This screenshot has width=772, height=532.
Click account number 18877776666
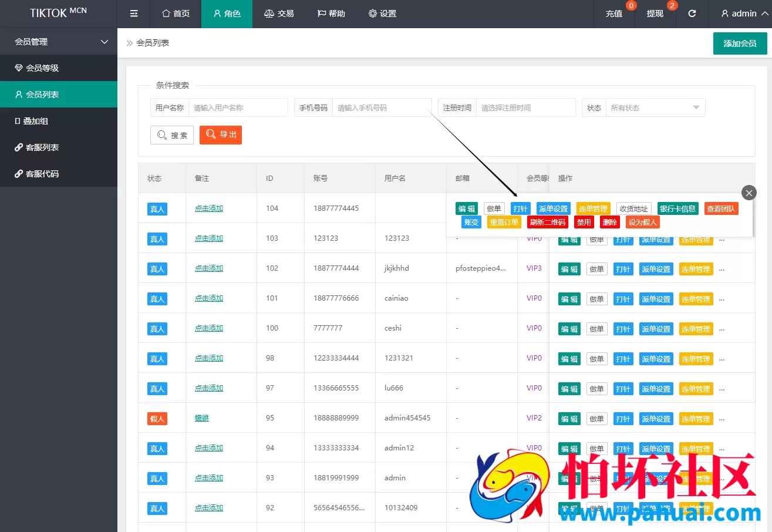click(x=336, y=298)
